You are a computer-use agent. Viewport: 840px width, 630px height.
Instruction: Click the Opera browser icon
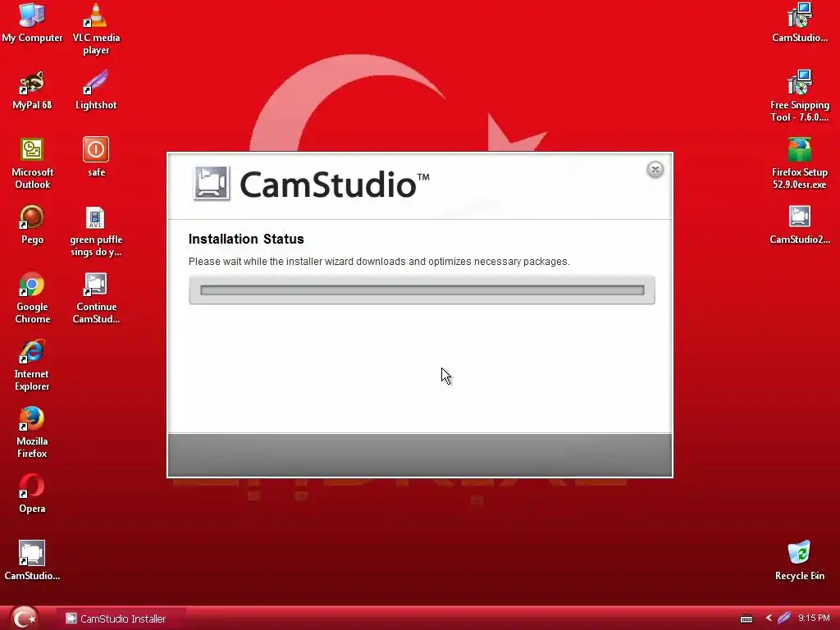pos(32,493)
